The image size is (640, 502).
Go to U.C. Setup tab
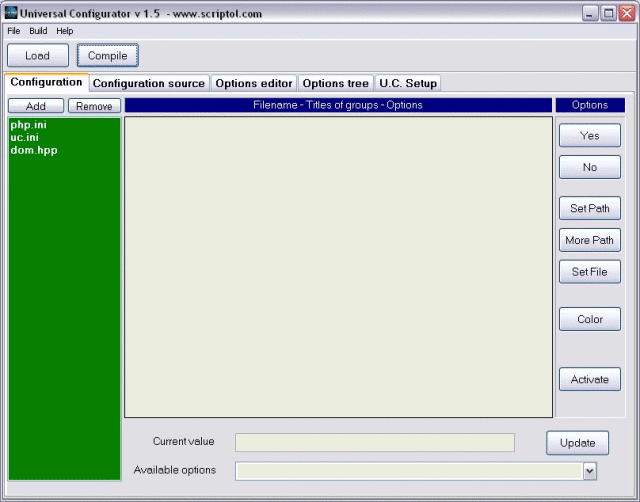click(407, 83)
